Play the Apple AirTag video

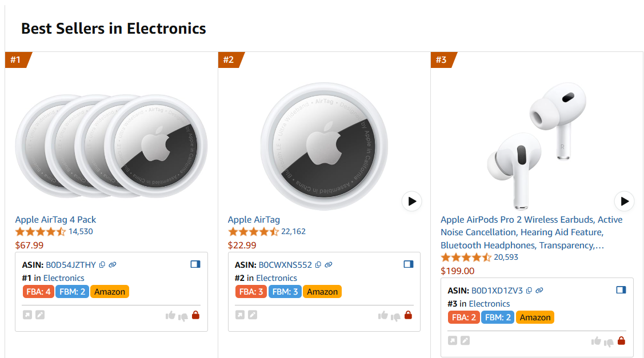pyautogui.click(x=411, y=201)
